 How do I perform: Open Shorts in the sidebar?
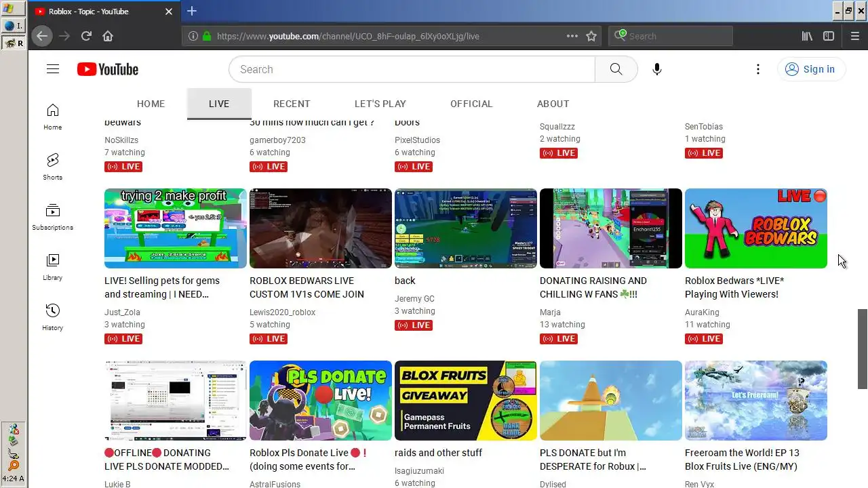tap(53, 167)
